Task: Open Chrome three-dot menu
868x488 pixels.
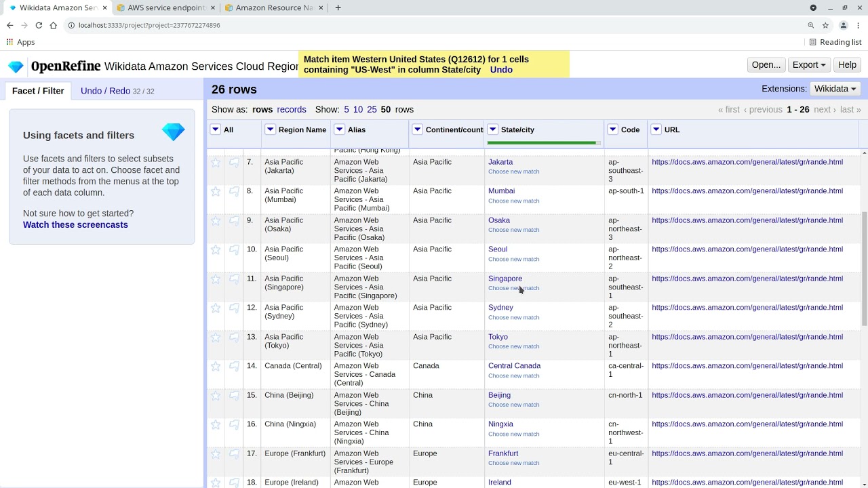Action: tap(858, 25)
